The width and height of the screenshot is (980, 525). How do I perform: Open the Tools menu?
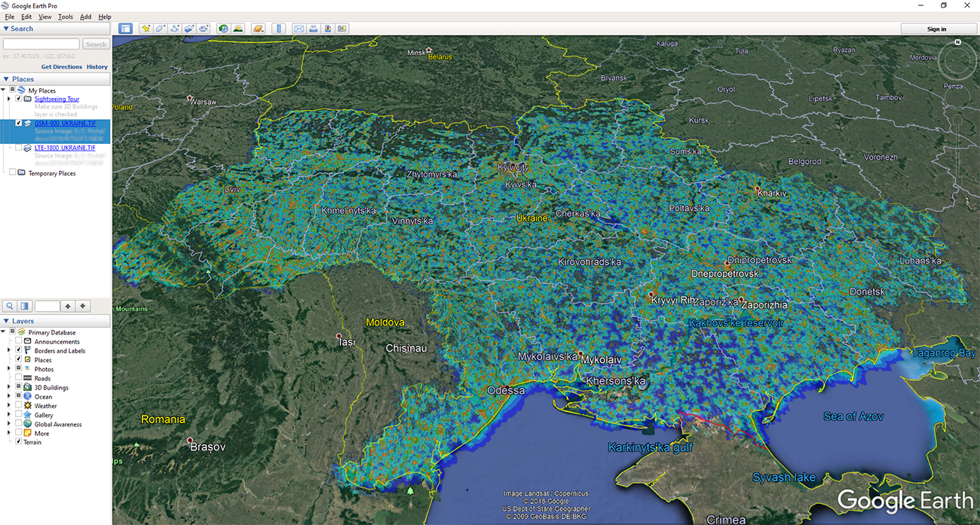(x=66, y=17)
